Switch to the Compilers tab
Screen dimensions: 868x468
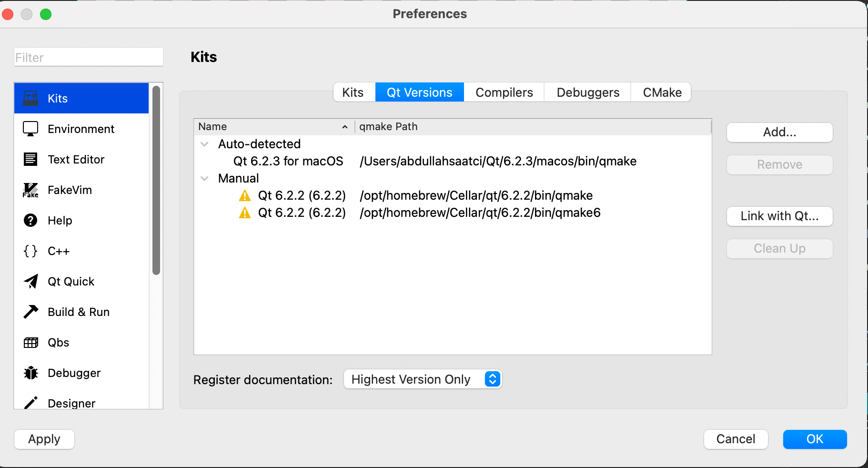point(503,92)
